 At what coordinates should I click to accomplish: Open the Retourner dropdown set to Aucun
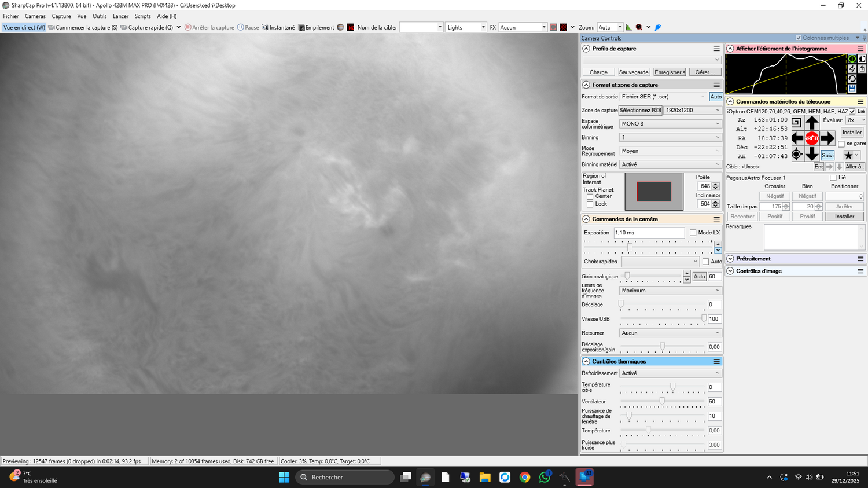click(671, 333)
